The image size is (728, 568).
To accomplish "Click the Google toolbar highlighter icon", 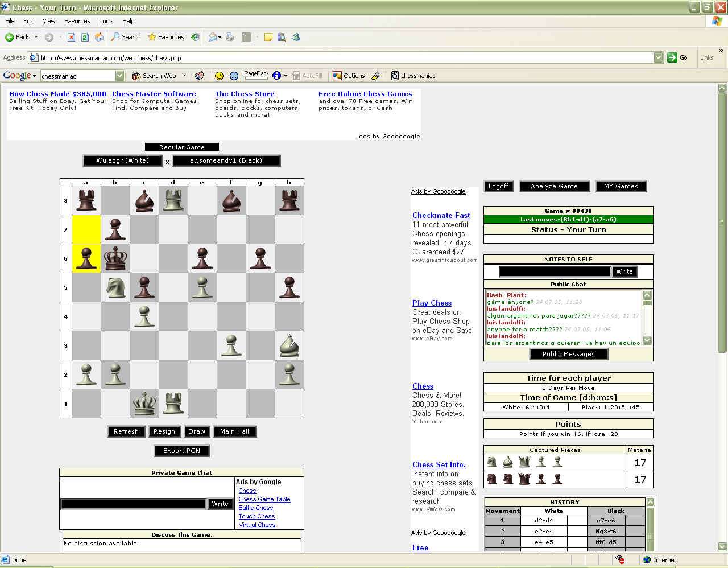I will [375, 76].
